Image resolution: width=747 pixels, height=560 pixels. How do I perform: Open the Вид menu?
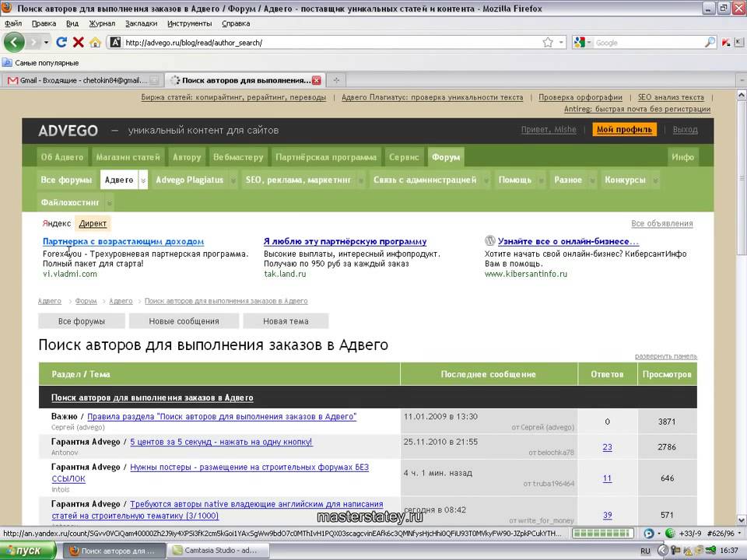[72, 23]
